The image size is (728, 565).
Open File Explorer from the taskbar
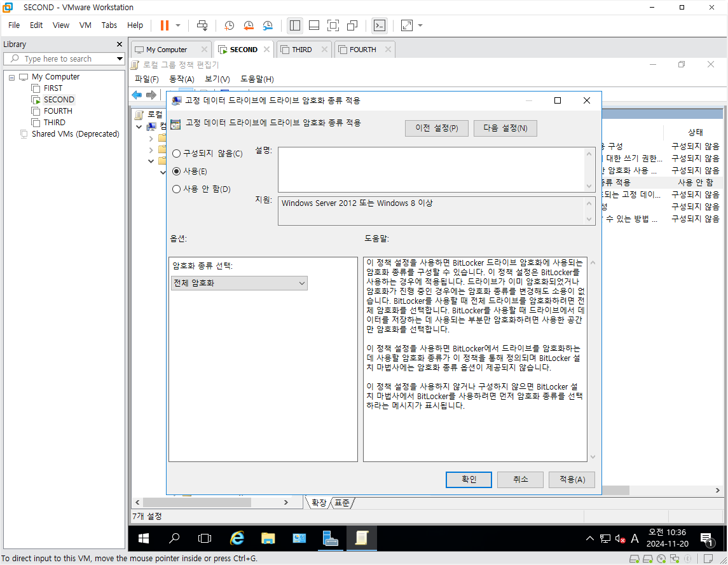[x=268, y=538]
